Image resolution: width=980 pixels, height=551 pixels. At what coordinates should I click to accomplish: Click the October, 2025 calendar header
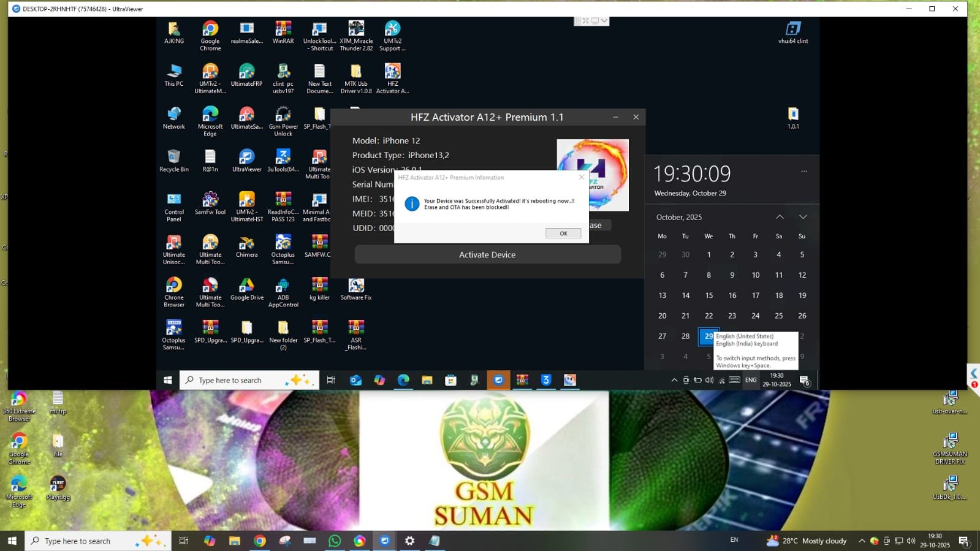(x=679, y=217)
